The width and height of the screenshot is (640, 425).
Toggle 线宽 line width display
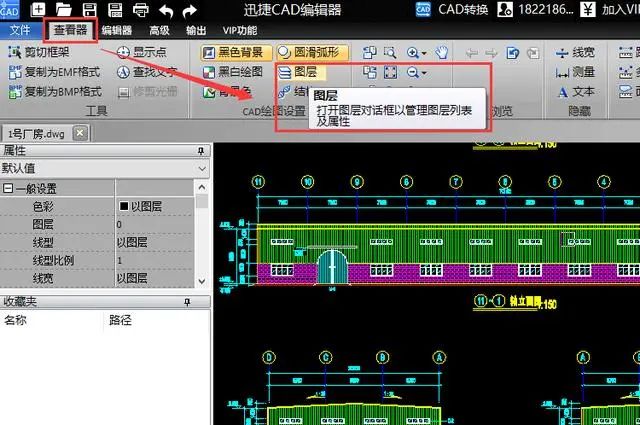[575, 52]
